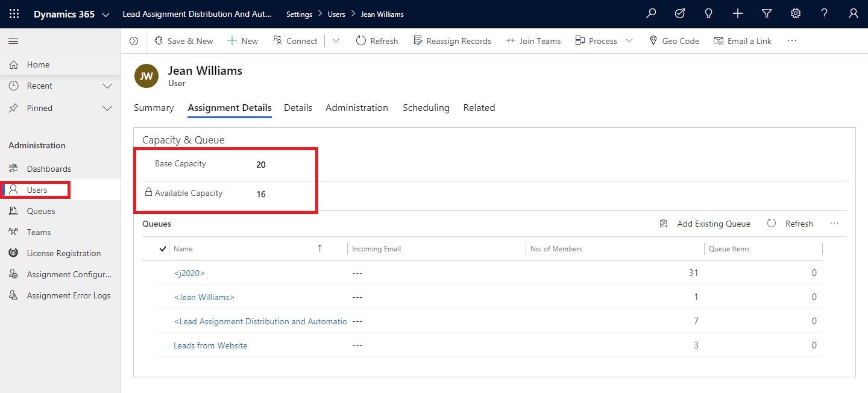Select the Assignment Details tab
Viewport: 868px width, 393px height.
[230, 108]
